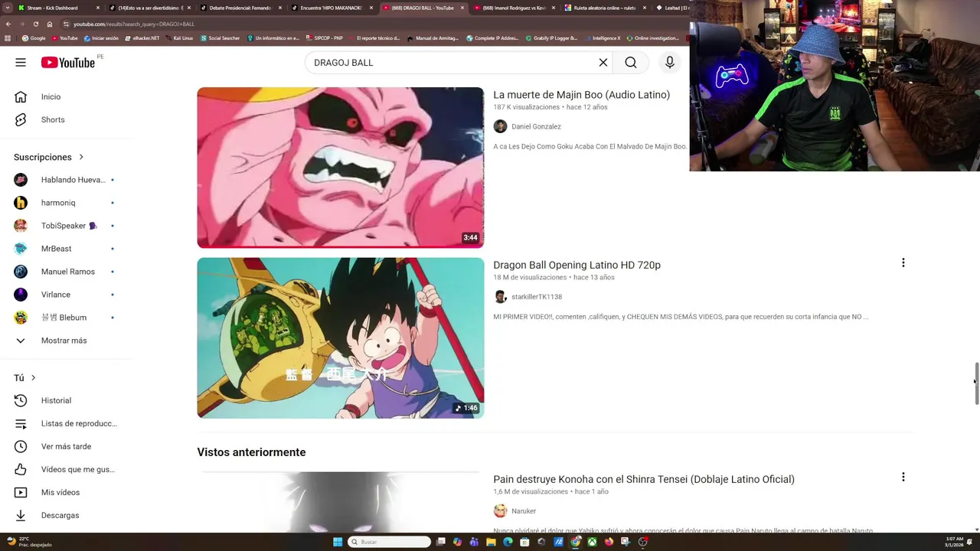Open options menu for Pain destruye Konoha video
This screenshot has width=980, height=551.
(x=903, y=477)
